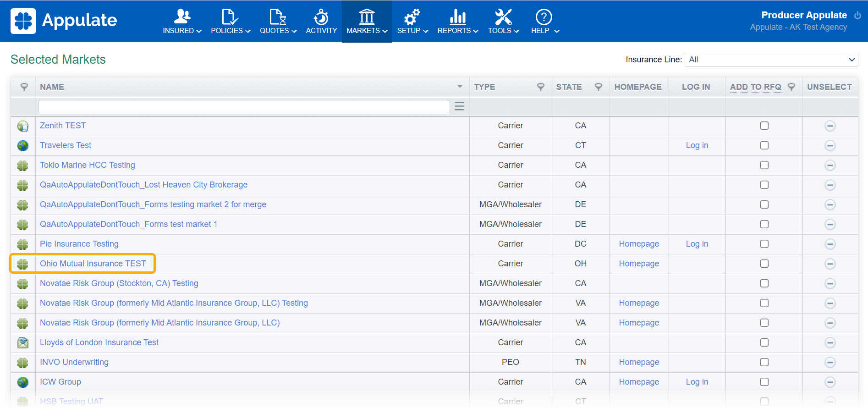Click the envelope icon beside Lloyds of London
The width and height of the screenshot is (868, 408).
(23, 343)
